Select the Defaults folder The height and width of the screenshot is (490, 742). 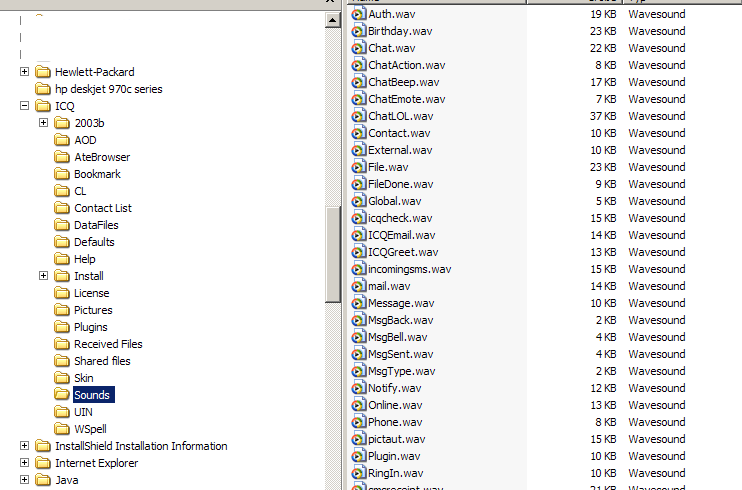pos(94,242)
